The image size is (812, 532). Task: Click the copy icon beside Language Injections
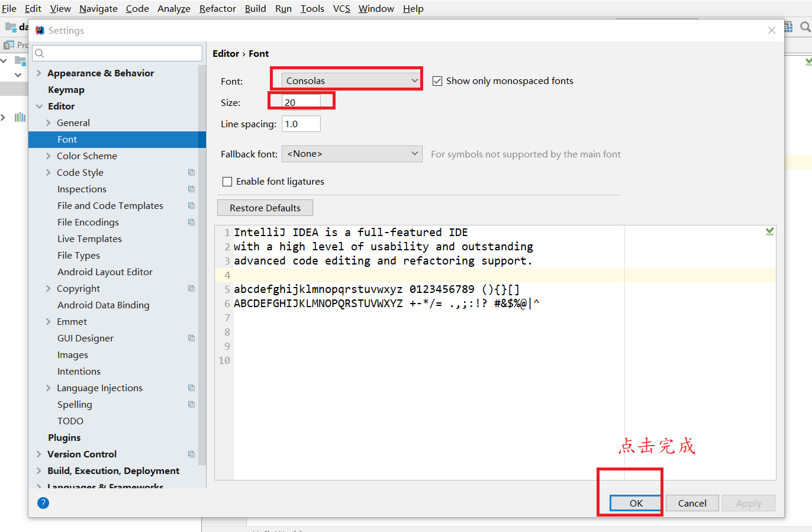click(191, 388)
